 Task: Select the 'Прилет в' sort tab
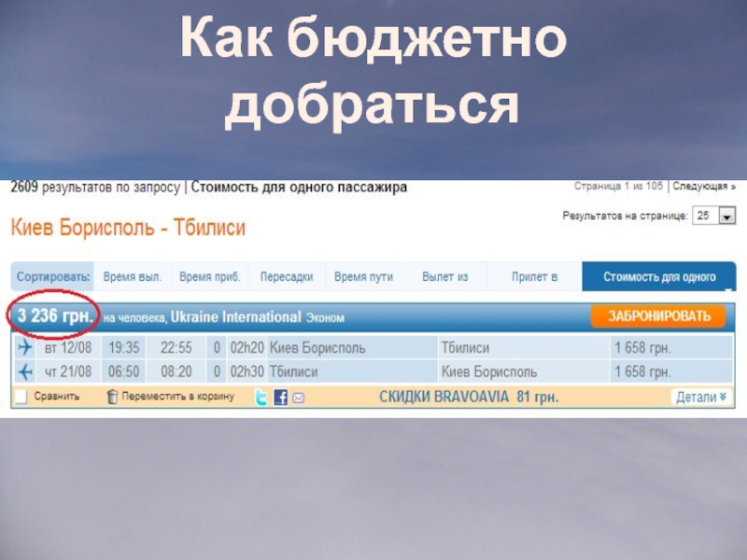534,277
